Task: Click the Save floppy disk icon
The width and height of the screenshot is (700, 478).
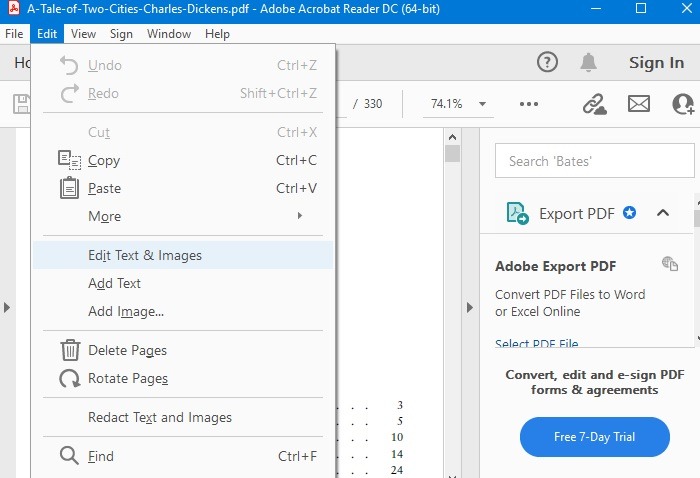Action: pyautogui.click(x=21, y=104)
